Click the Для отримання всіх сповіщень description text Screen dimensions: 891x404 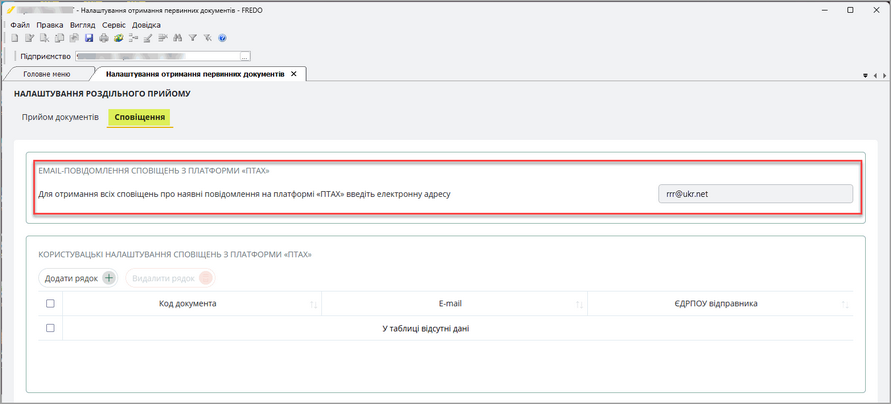tap(244, 194)
